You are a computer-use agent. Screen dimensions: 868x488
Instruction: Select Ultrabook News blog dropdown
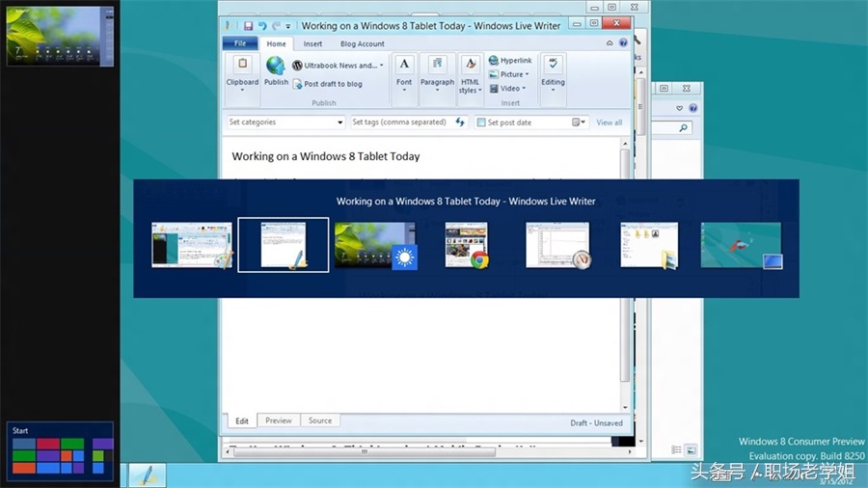[x=338, y=66]
